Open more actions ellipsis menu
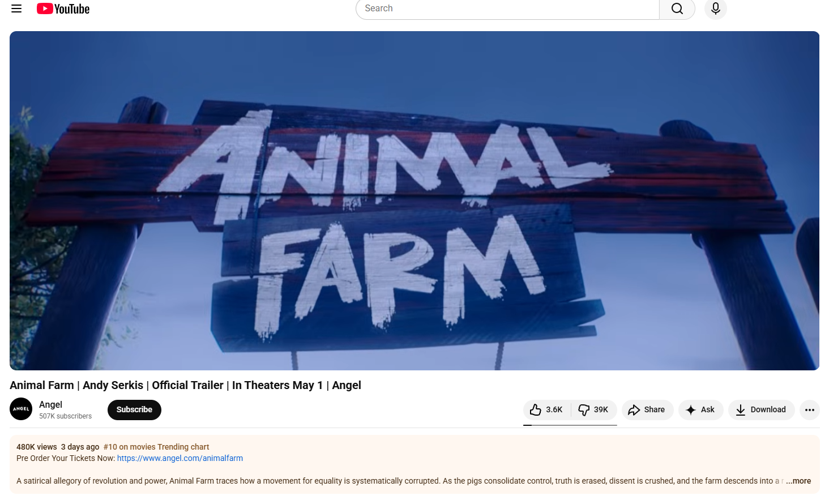The width and height of the screenshot is (829, 504). [x=810, y=409]
